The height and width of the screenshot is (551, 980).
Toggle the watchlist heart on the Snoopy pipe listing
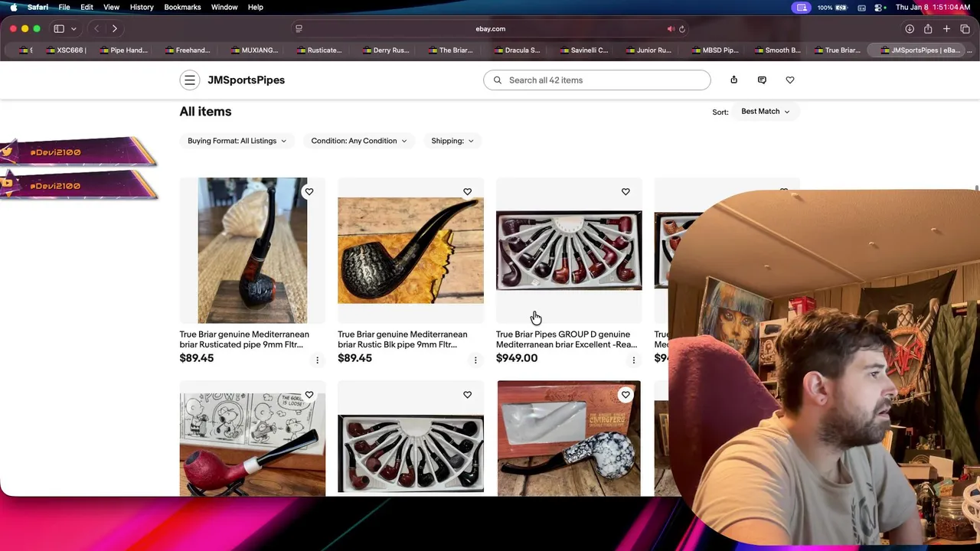click(x=309, y=395)
